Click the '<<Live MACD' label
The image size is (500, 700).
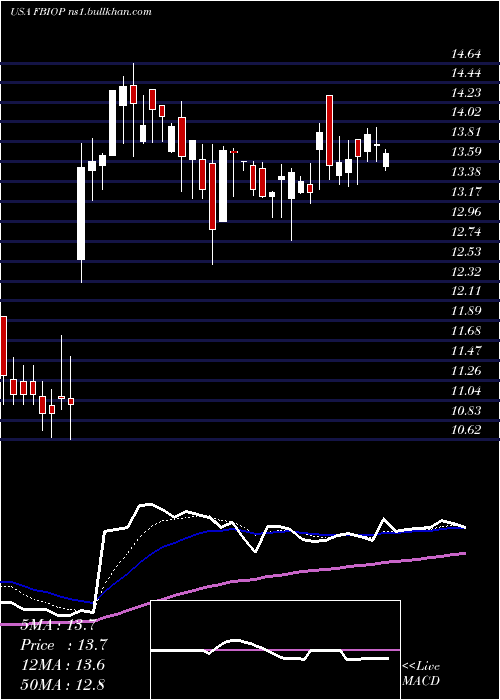tap(421, 674)
